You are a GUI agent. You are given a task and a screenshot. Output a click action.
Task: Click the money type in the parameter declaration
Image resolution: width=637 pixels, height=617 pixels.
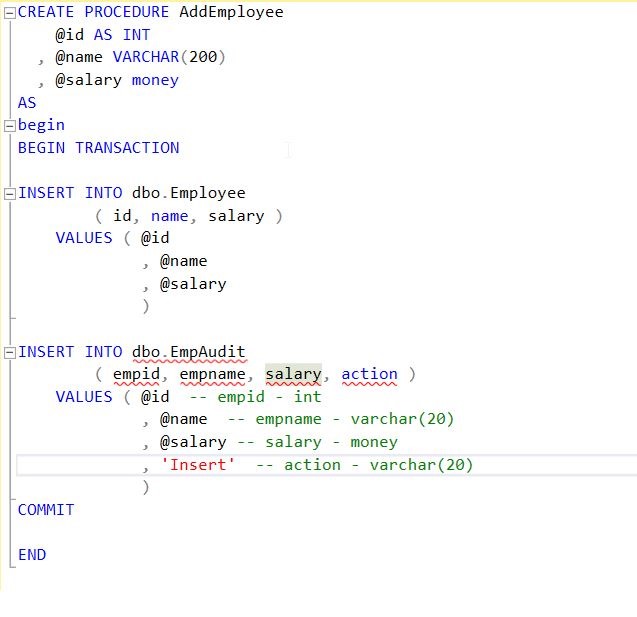(x=155, y=80)
